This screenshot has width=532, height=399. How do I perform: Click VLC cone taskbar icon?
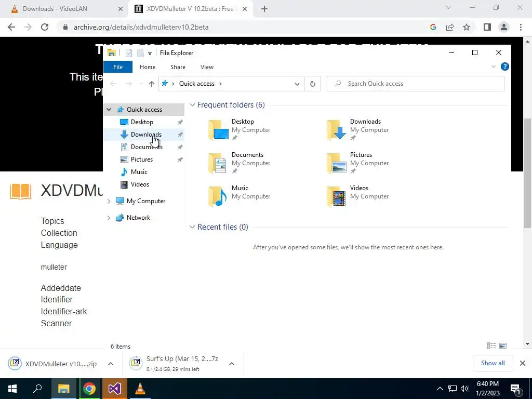140,389
